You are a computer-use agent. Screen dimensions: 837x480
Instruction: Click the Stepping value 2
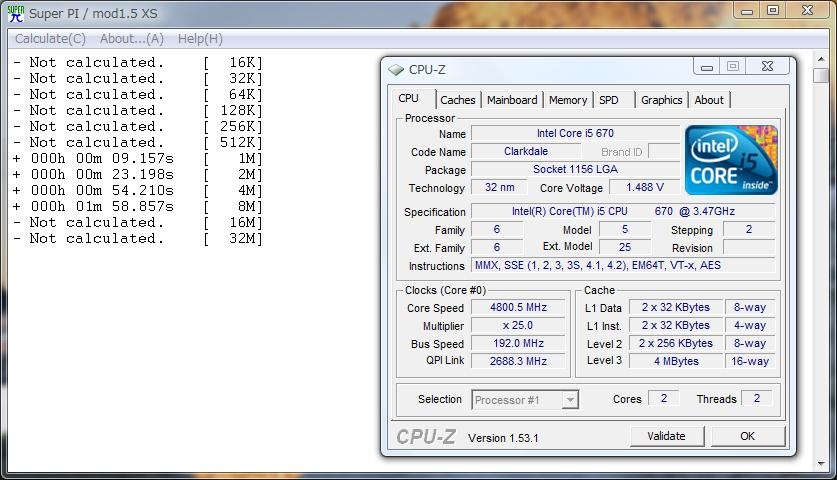[749, 230]
